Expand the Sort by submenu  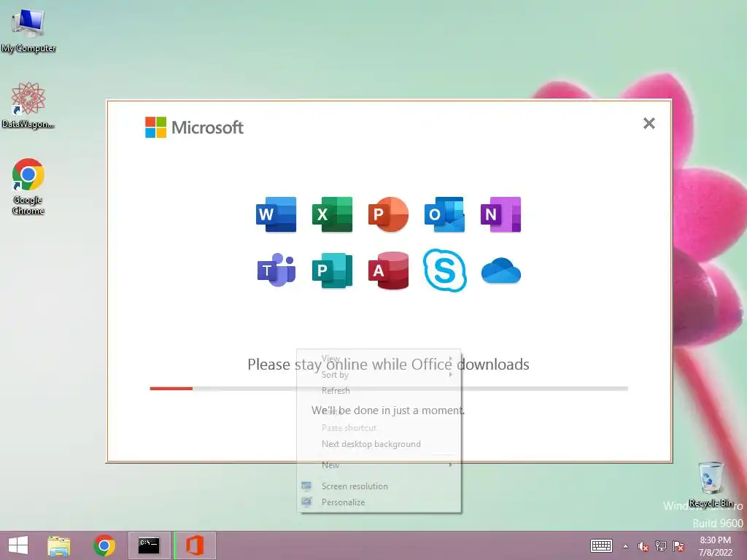coord(379,375)
